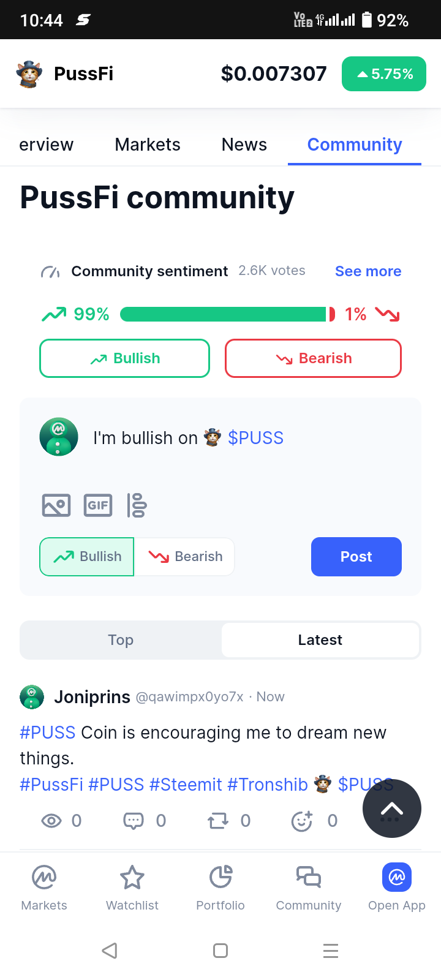Expand sentiment details via See more
This screenshot has width=441, height=980.
pyautogui.click(x=368, y=271)
